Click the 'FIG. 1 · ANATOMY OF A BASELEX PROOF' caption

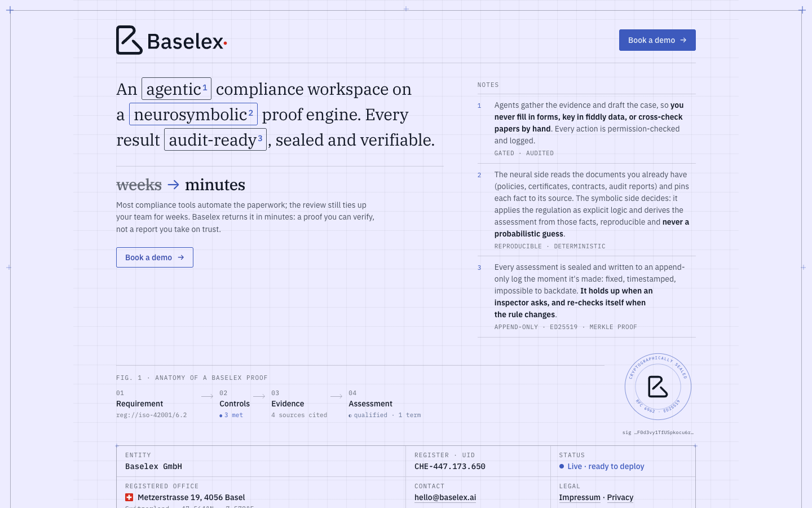click(192, 378)
